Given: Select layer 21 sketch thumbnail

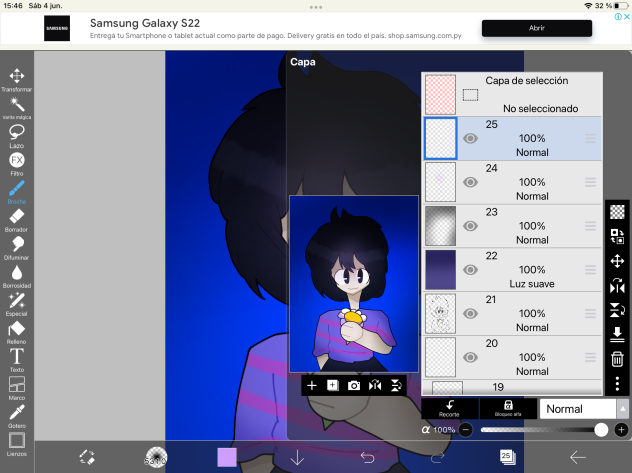Looking at the screenshot, I should point(440,313).
